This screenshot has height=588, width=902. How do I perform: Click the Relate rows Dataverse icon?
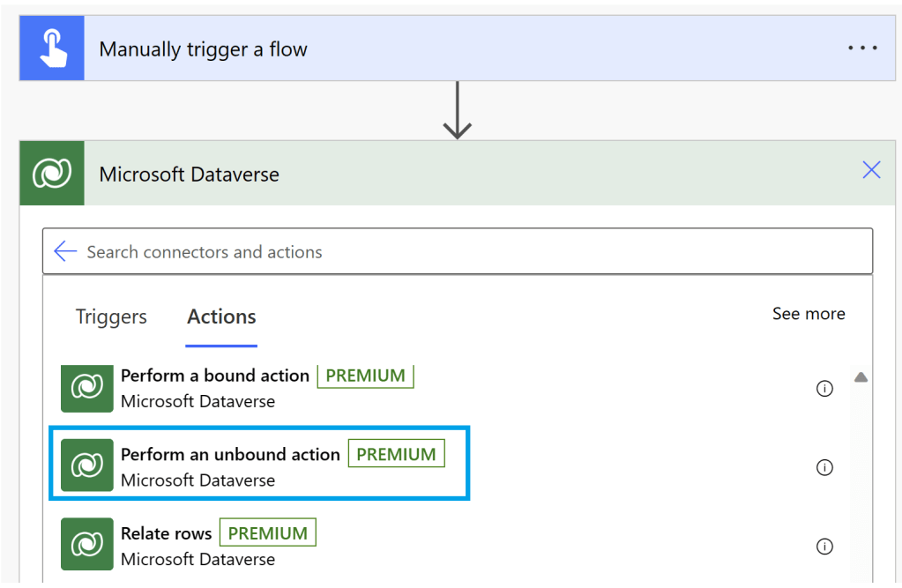pos(87,544)
